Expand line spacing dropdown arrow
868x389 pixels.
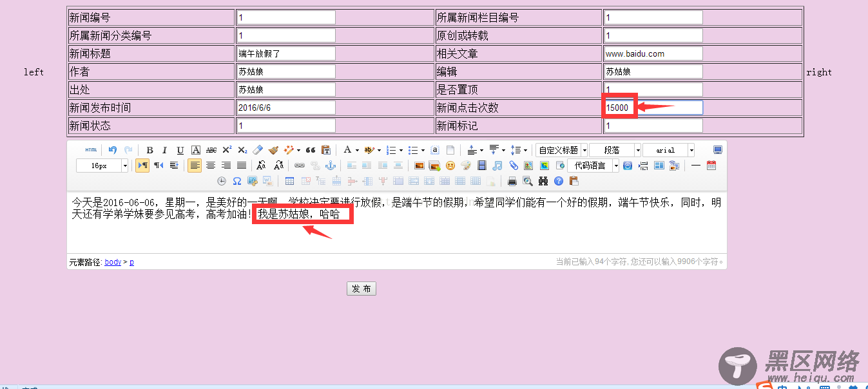tap(525, 150)
